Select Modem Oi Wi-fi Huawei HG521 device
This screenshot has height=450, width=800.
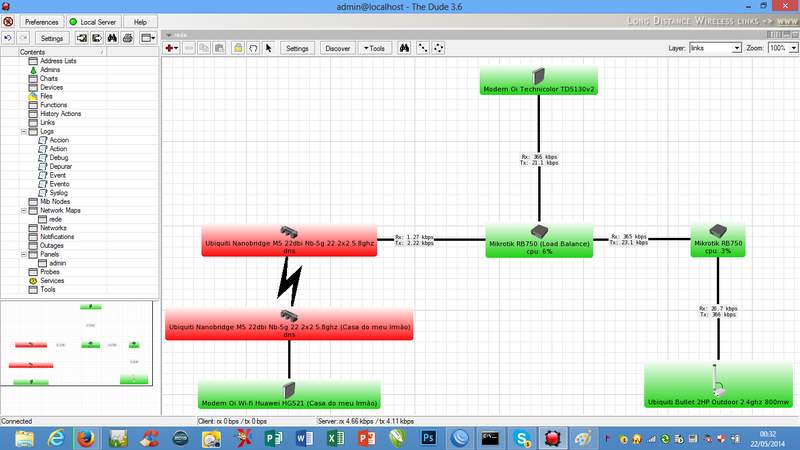pyautogui.click(x=289, y=394)
